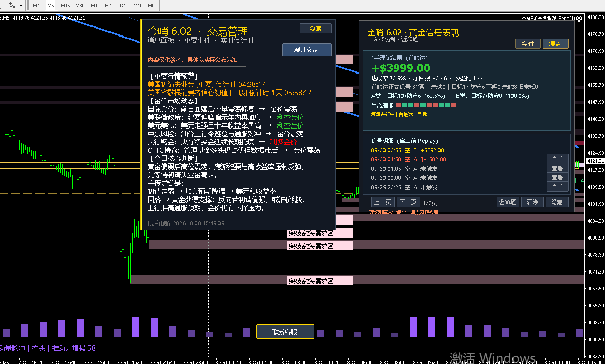605x364 pixels.
Task: Click the 联系客服 button
Action: tap(285, 332)
